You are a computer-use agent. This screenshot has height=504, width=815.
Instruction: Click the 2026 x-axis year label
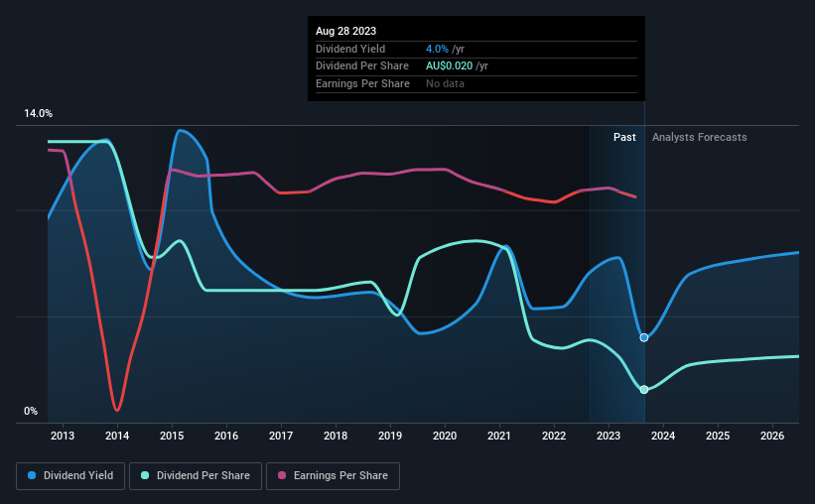click(772, 436)
